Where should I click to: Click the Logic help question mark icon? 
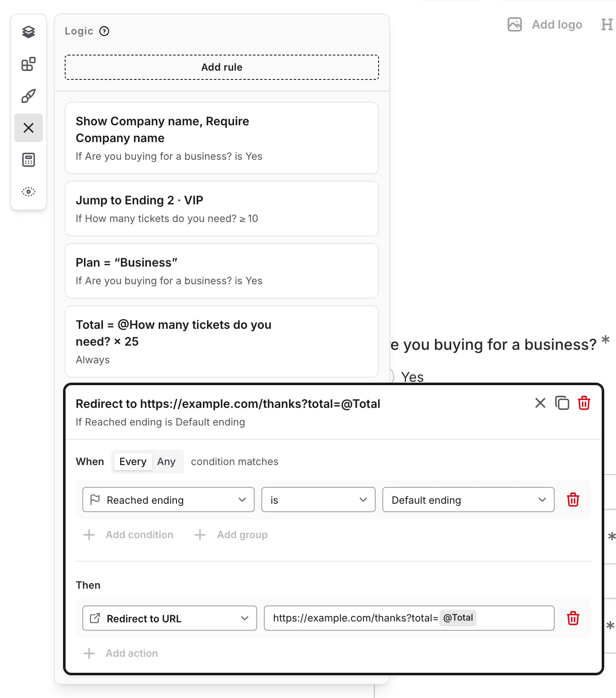click(104, 31)
